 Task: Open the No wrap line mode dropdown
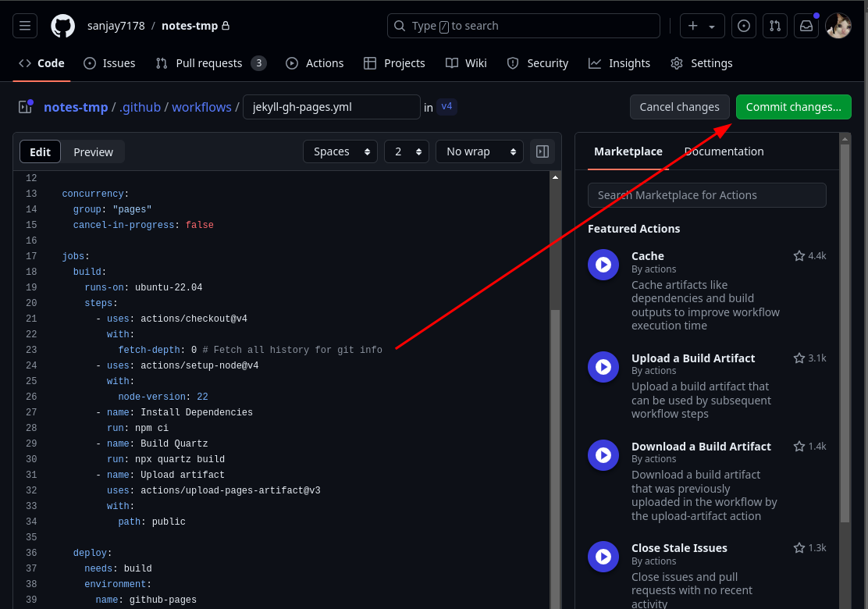478,151
